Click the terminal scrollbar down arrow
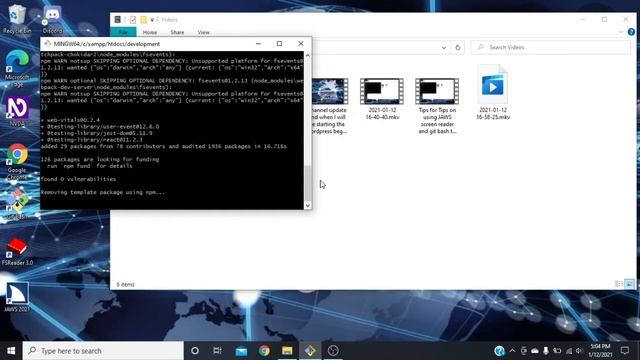Image resolution: width=640 pixels, height=360 pixels. [308, 205]
